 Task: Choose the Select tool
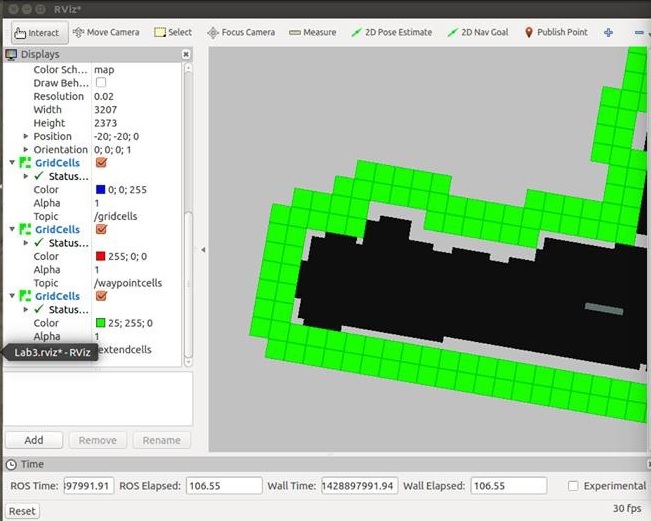click(x=173, y=32)
